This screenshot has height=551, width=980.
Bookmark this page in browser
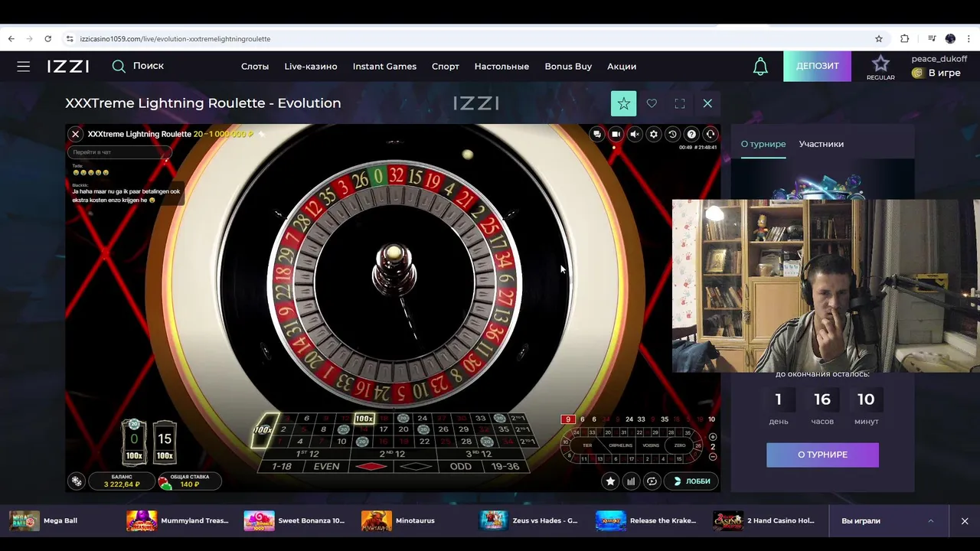[x=879, y=38]
